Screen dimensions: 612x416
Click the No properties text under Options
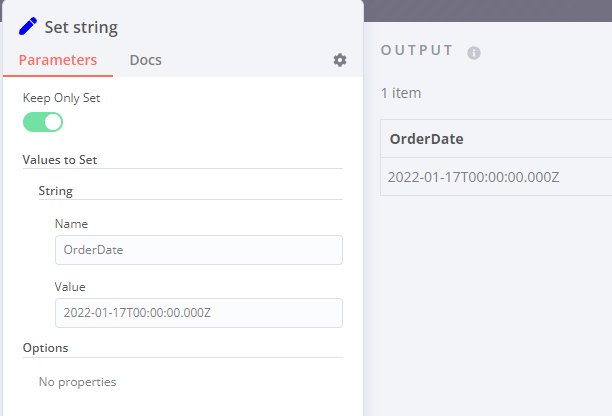(x=77, y=381)
